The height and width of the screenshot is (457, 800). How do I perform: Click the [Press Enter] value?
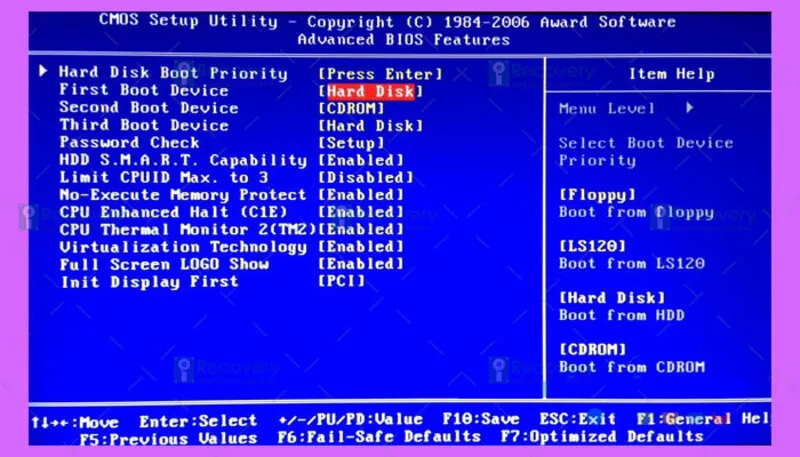pyautogui.click(x=380, y=74)
